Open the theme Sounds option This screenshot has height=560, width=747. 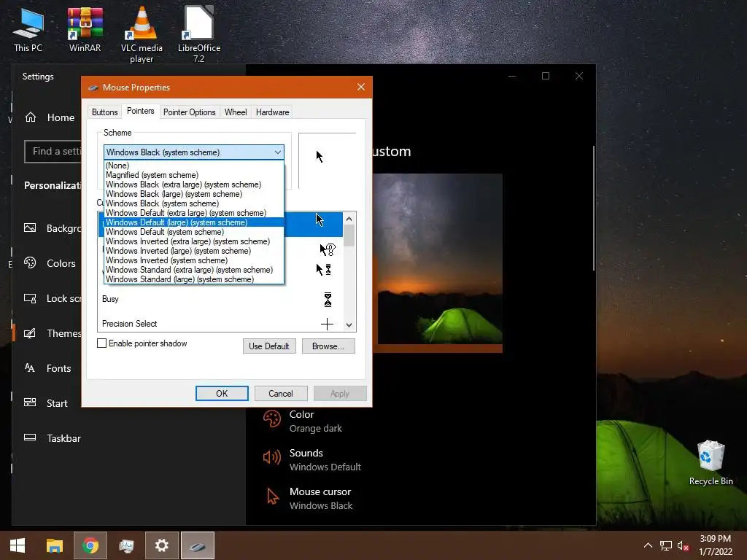click(x=311, y=459)
